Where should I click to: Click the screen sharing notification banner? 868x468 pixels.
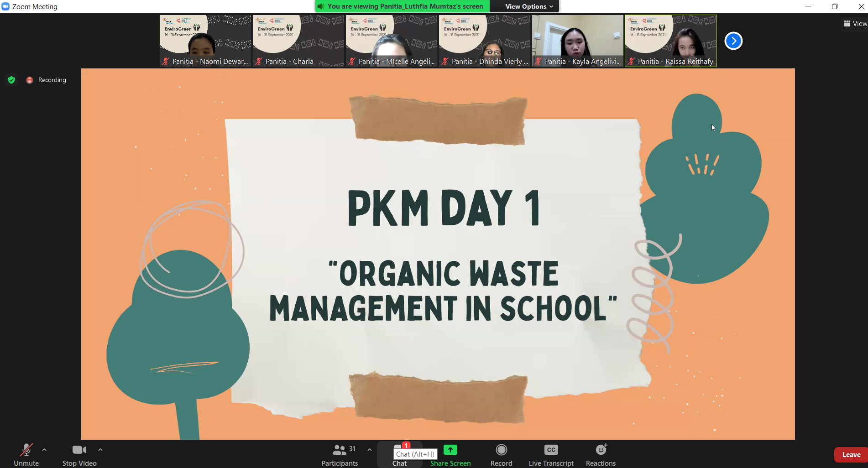coord(401,6)
